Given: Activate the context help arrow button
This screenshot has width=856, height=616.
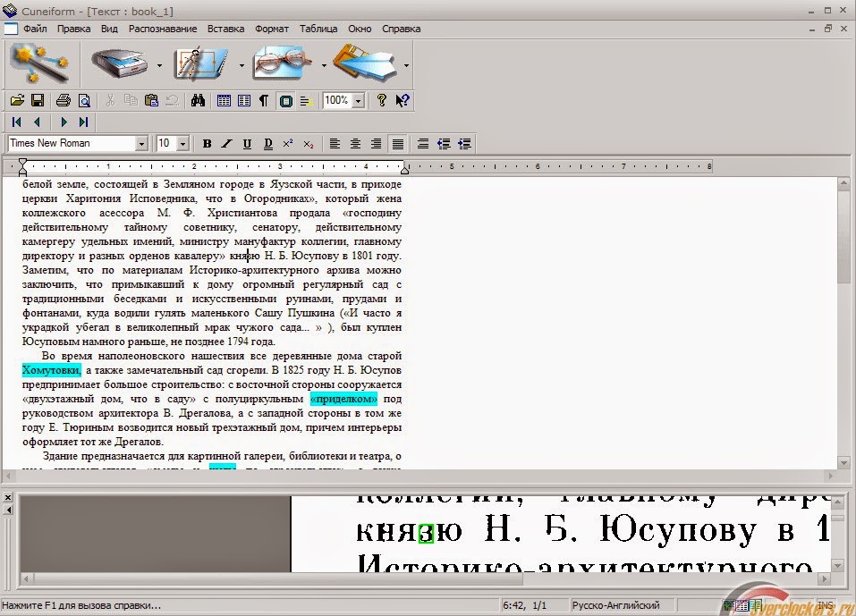Looking at the screenshot, I should coord(403,100).
